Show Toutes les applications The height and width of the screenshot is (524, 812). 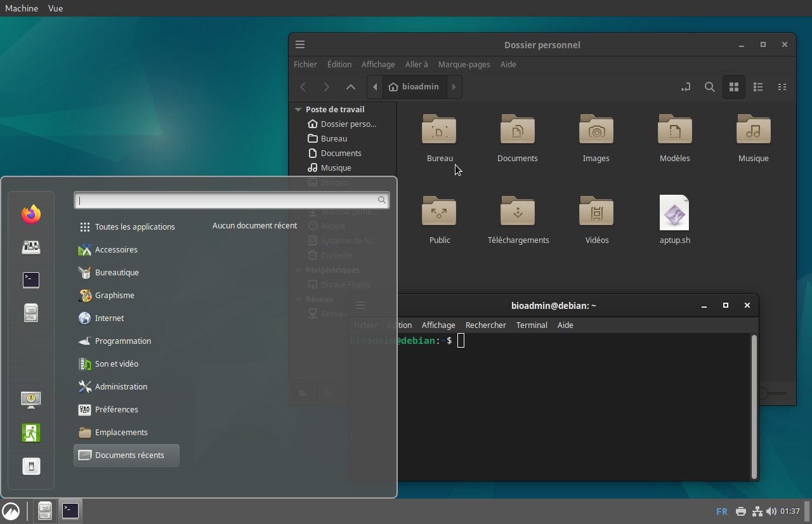[x=134, y=226]
